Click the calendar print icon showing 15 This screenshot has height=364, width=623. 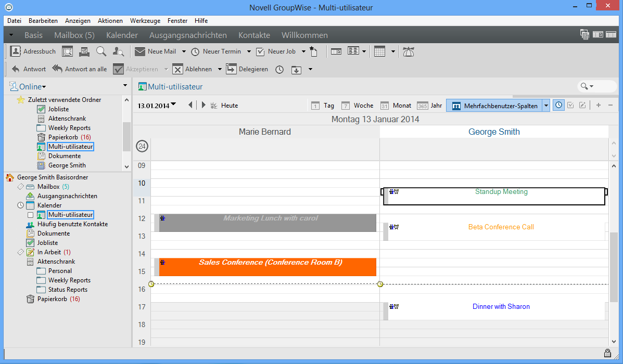coord(84,51)
